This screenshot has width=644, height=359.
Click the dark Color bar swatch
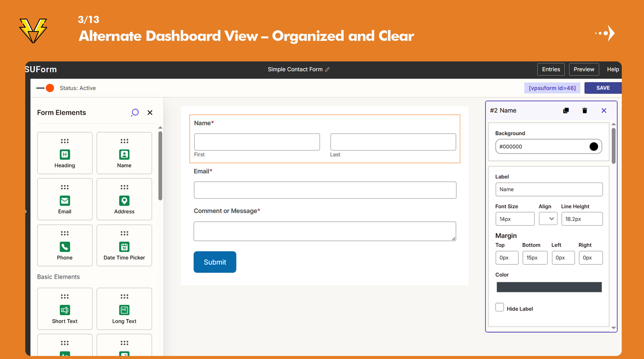[549, 287]
